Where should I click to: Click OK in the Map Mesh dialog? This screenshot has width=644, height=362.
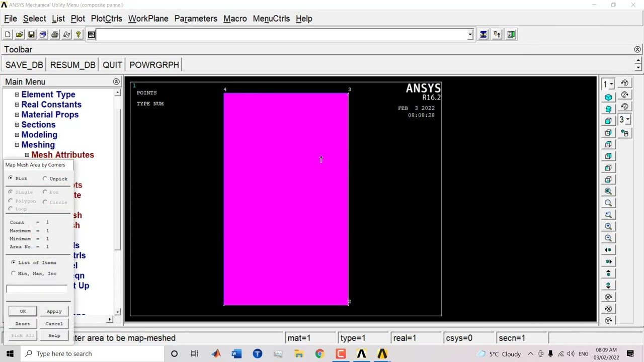23,311
